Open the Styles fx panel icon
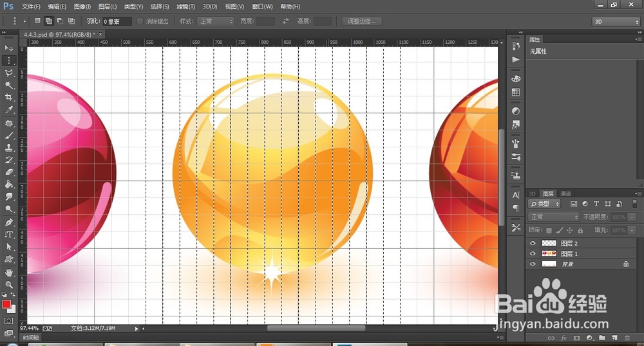The width and height of the screenshot is (644, 346). 516,125
